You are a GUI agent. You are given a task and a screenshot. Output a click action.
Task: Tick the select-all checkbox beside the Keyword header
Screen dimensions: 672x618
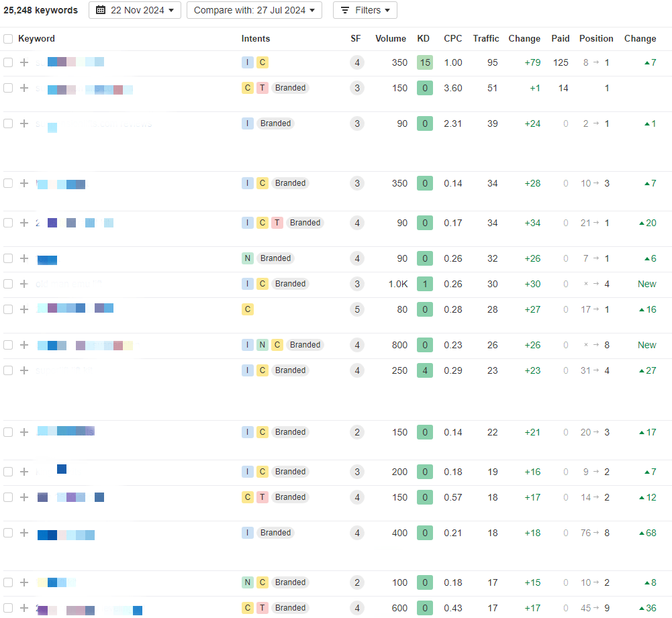click(x=8, y=39)
